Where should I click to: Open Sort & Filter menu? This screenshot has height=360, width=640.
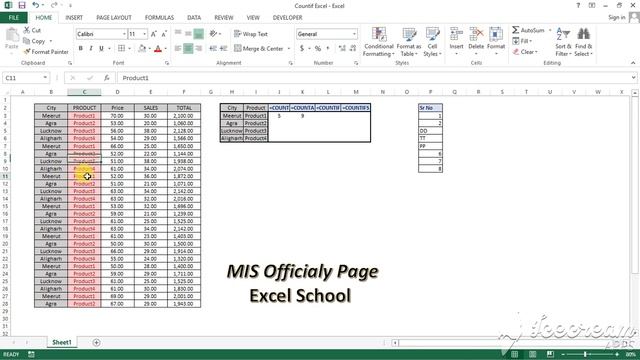pos(563,42)
